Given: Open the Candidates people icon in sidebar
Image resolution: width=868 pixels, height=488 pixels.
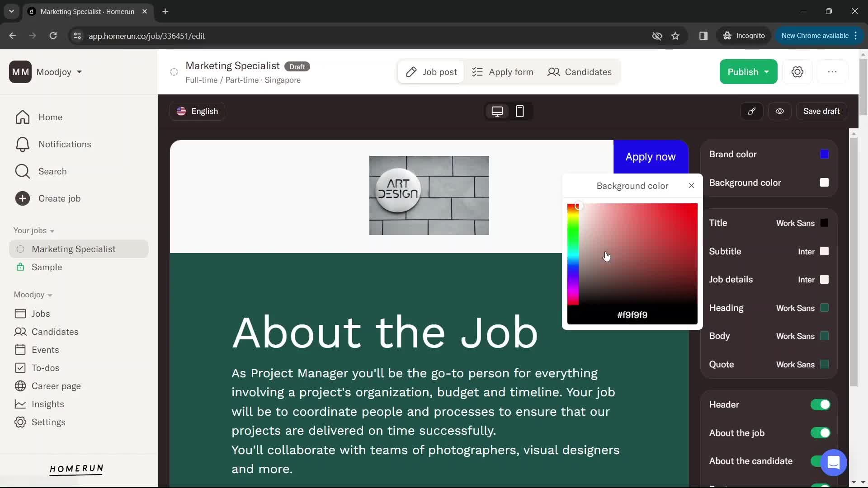Looking at the screenshot, I should pos(20,332).
